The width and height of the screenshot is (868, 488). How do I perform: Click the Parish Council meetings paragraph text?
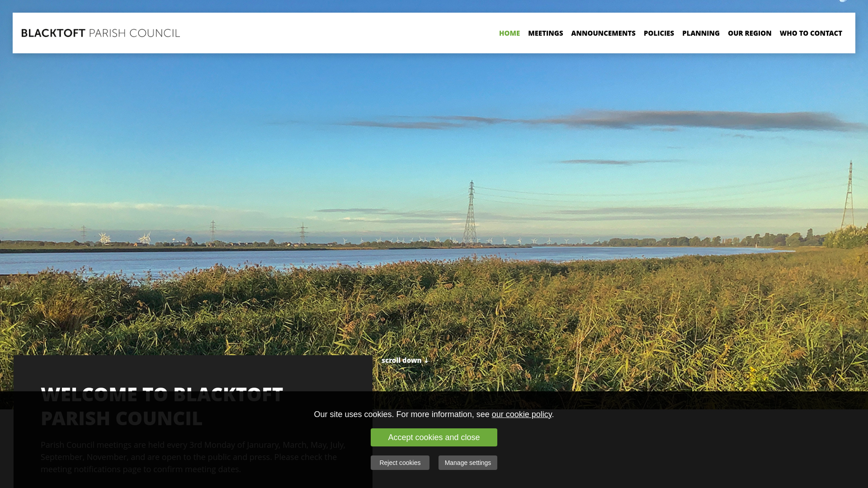tap(193, 457)
